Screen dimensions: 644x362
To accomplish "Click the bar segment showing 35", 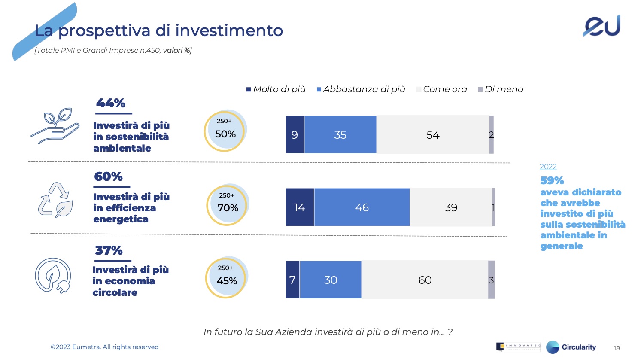I will coord(340,135).
